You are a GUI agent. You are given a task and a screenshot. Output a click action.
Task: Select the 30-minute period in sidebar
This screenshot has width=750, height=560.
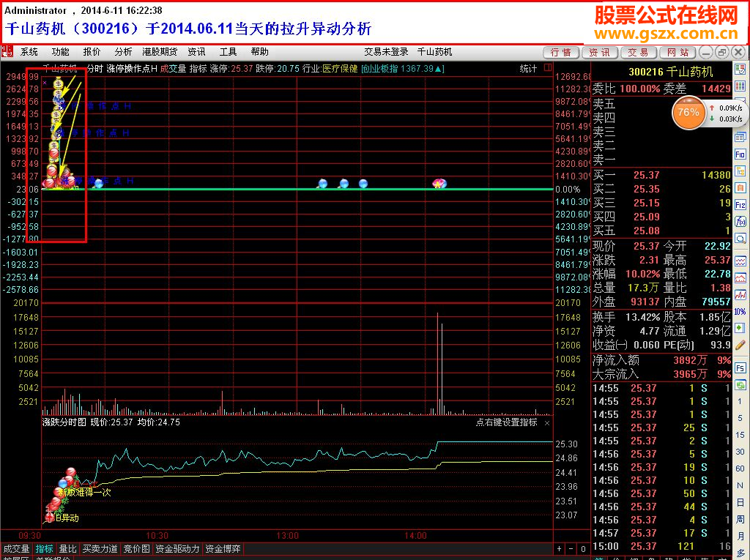point(740,452)
